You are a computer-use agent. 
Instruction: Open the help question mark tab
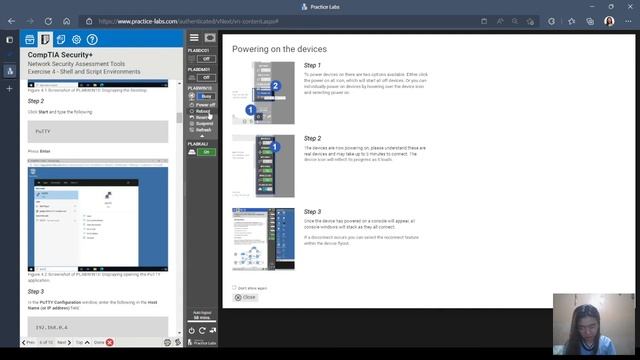92,39
